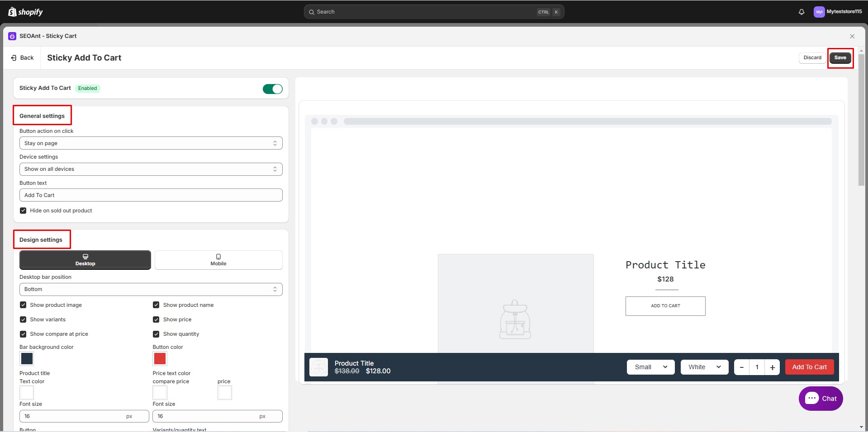This screenshot has height=432, width=868.
Task: Switch to the Mobile design tab
Action: (218, 260)
